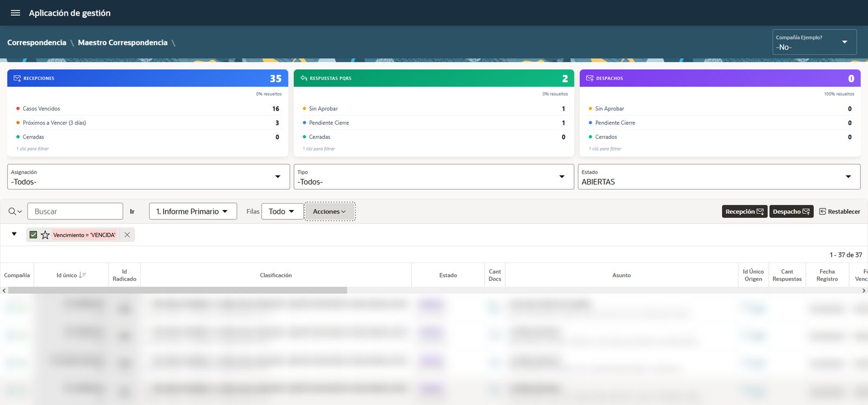Open the Tipo dropdown
Viewport: 868px width, 405px height.
coord(433,177)
